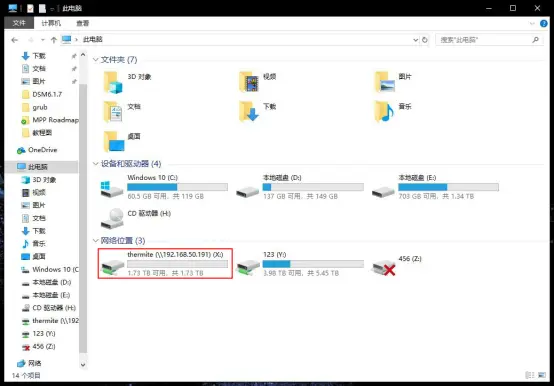This screenshot has width=554, height=386.
Task: Select 456 (Z:) in sidebar tree
Action: (39, 346)
